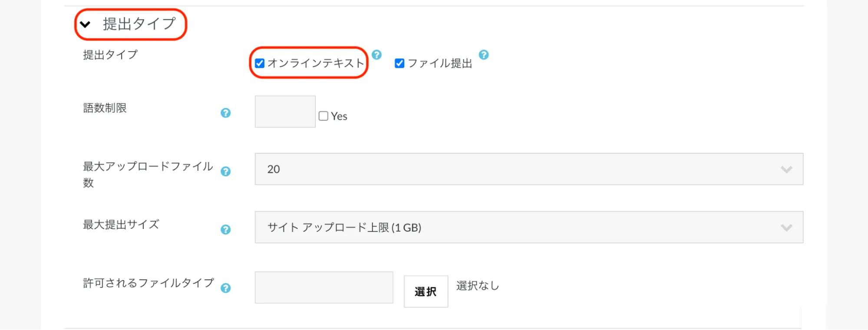Click the 語数制限 number input field
The image size is (868, 330).
pos(285,112)
